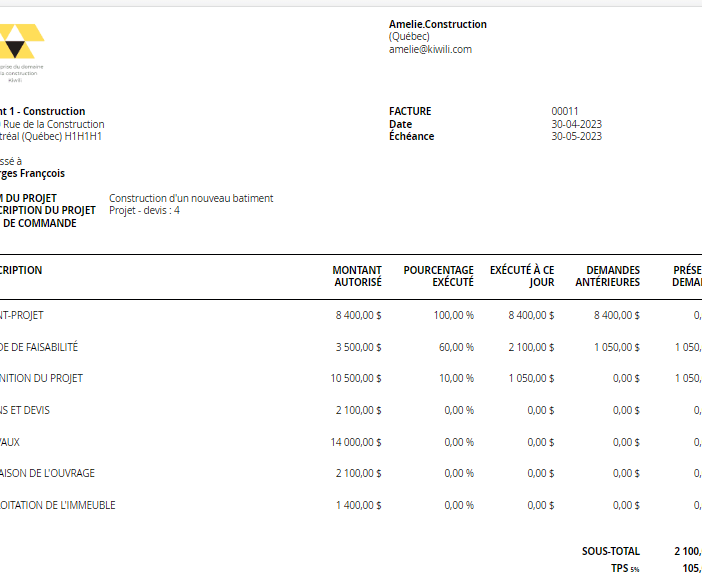Select the FACTURE label
702x580 pixels.
tap(410, 111)
